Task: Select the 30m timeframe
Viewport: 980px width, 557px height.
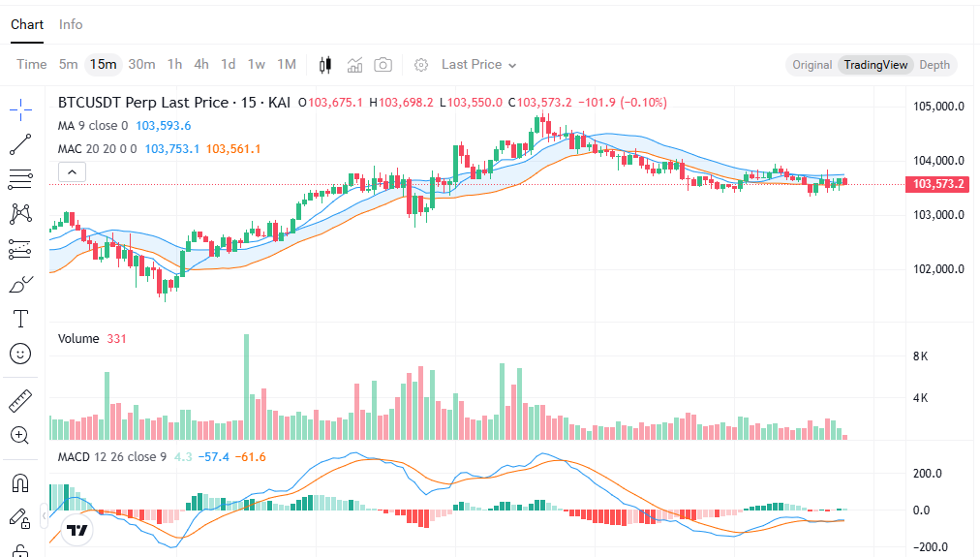Action: 142,64
